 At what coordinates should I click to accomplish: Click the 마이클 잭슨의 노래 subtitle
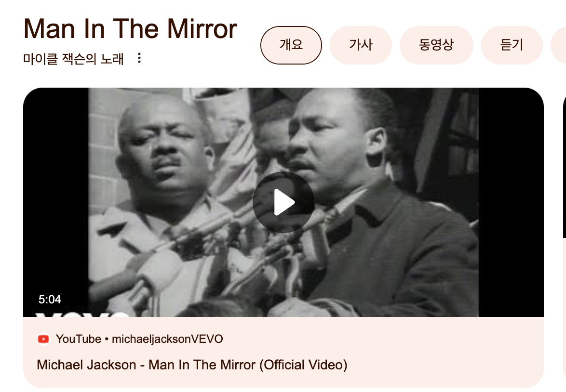[x=74, y=58]
